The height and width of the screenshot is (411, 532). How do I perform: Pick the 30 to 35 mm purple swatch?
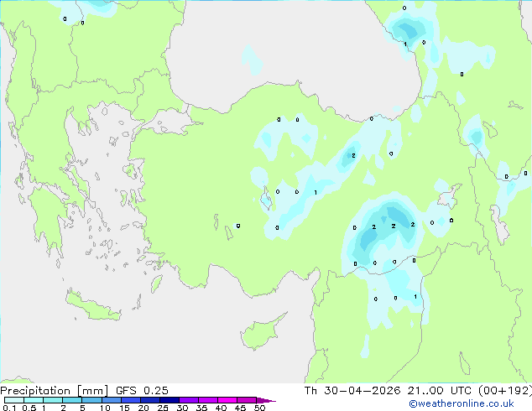[x=188, y=400]
